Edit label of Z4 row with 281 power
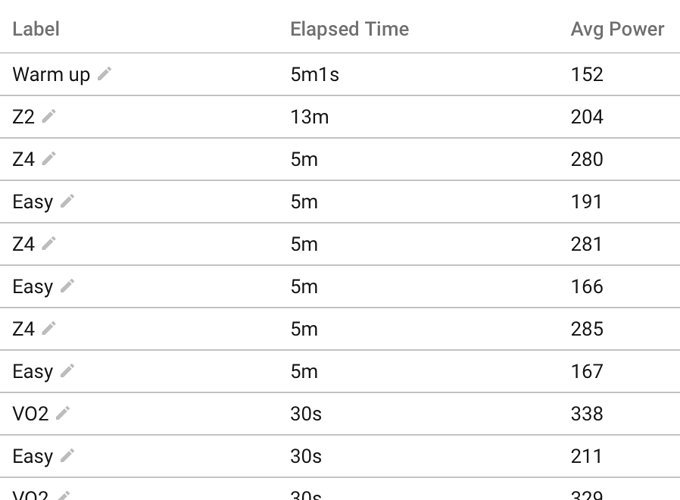This screenshot has height=500, width=680. [x=49, y=243]
